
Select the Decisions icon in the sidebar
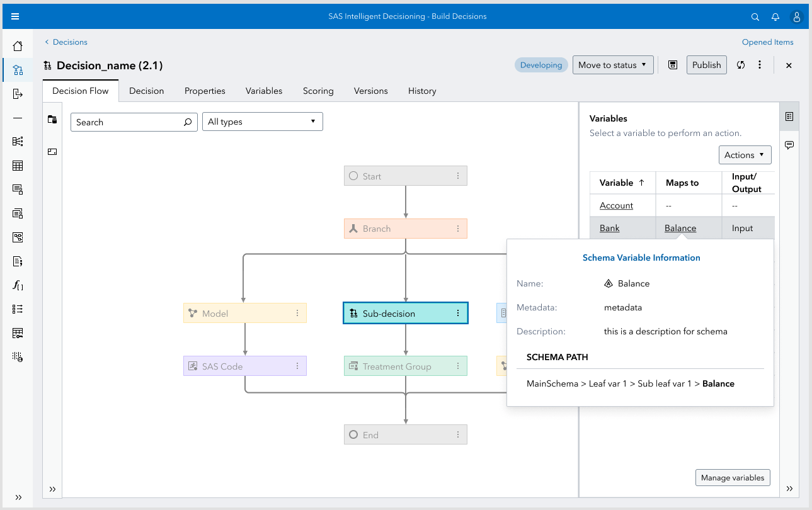click(18, 70)
